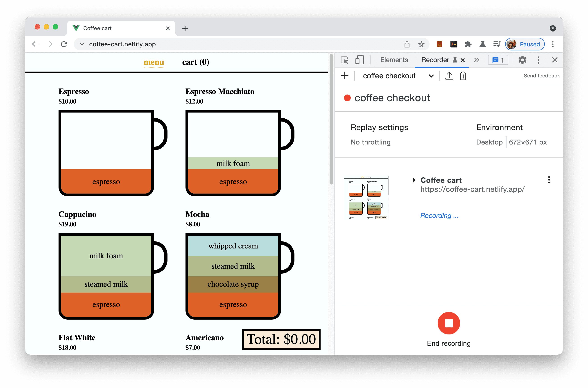Switch to the cart tab
The width and height of the screenshot is (588, 388).
pyautogui.click(x=194, y=62)
